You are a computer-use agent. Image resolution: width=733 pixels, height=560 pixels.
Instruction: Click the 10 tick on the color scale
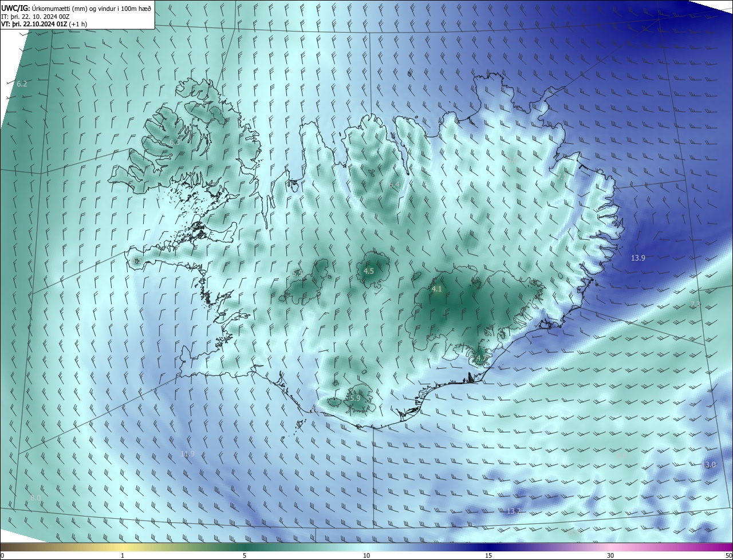pos(366,556)
